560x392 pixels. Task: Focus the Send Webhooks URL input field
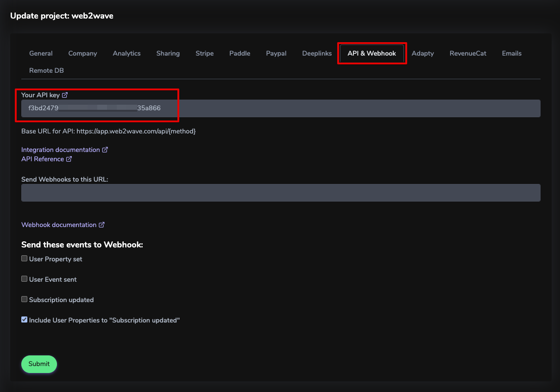coord(281,193)
